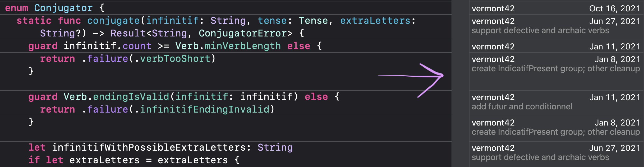Click the Conjugator enum name

(63, 8)
